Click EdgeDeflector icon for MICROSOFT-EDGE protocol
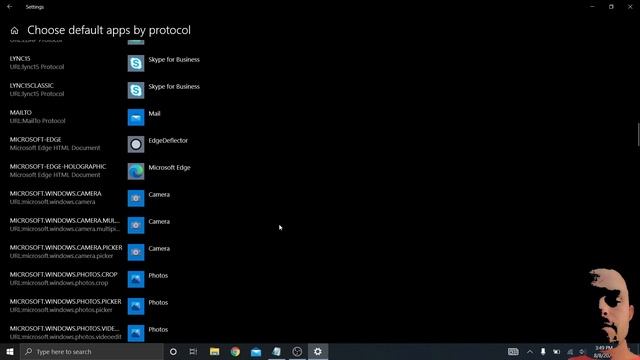Viewport: 640px width, 360px height. coord(136,144)
